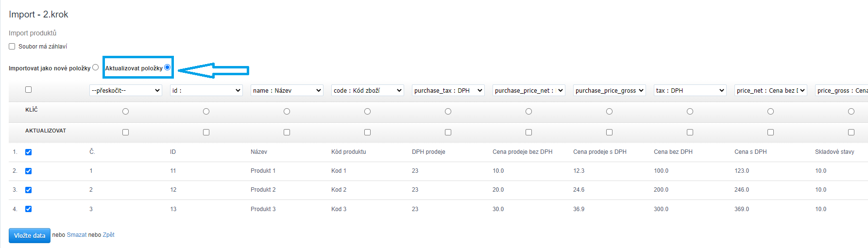This screenshot has width=868, height=248.
Task: Expand the 'purchase_tax : DPH' dropdown
Action: [x=448, y=90]
